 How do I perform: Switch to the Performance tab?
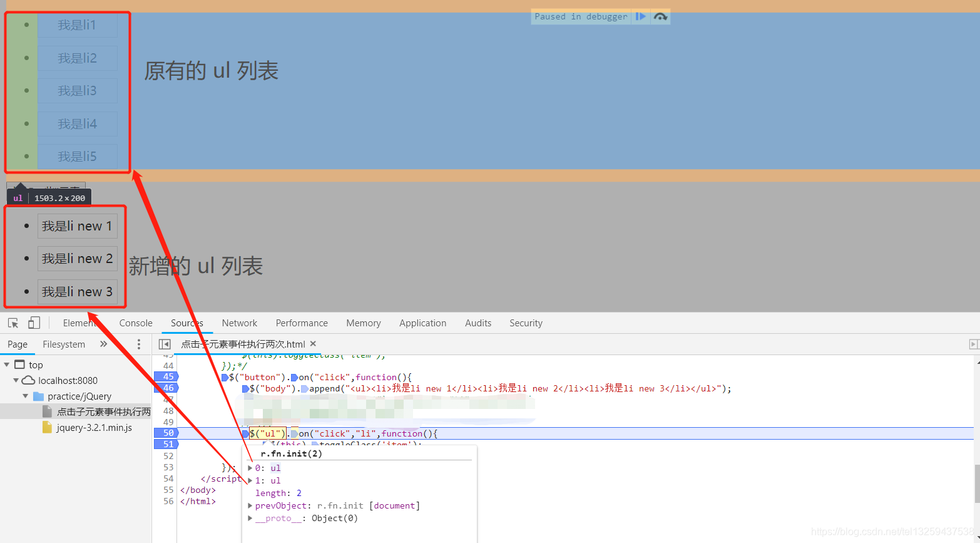tap(302, 323)
